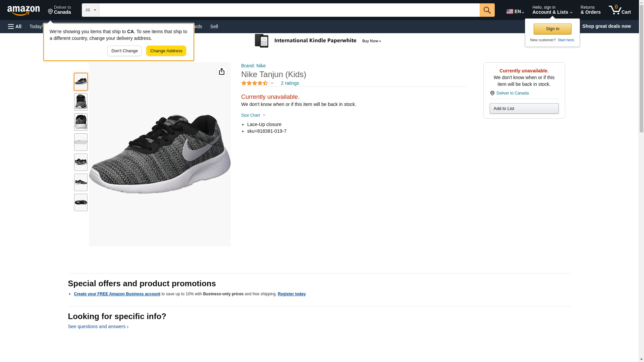This screenshot has height=362, width=644.
Task: Click the share icon on product image
Action: click(x=222, y=71)
